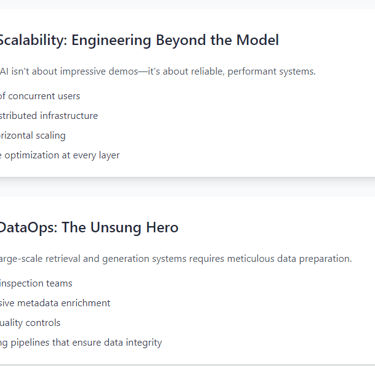
Task: Click the paragraph about impressive demos
Action: click(x=158, y=71)
